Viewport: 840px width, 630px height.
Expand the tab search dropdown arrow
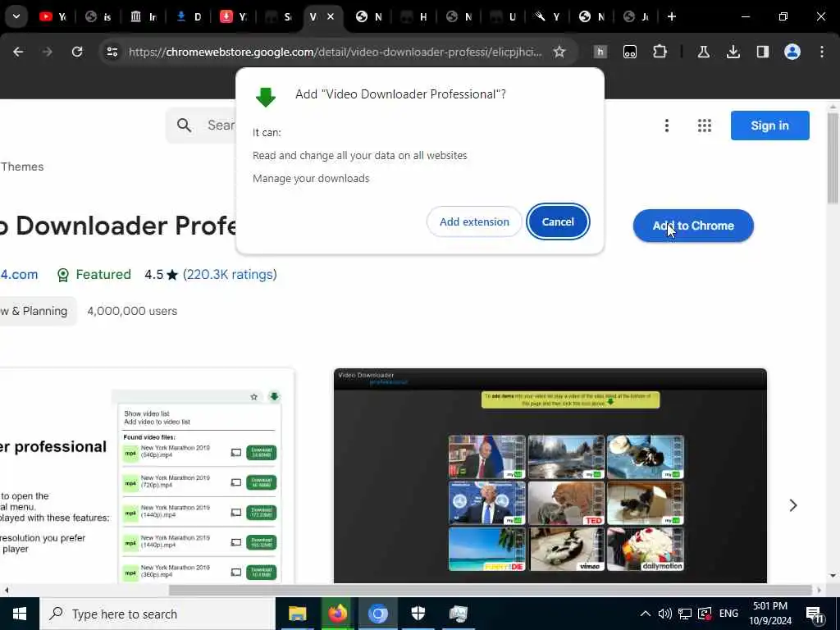point(16,16)
